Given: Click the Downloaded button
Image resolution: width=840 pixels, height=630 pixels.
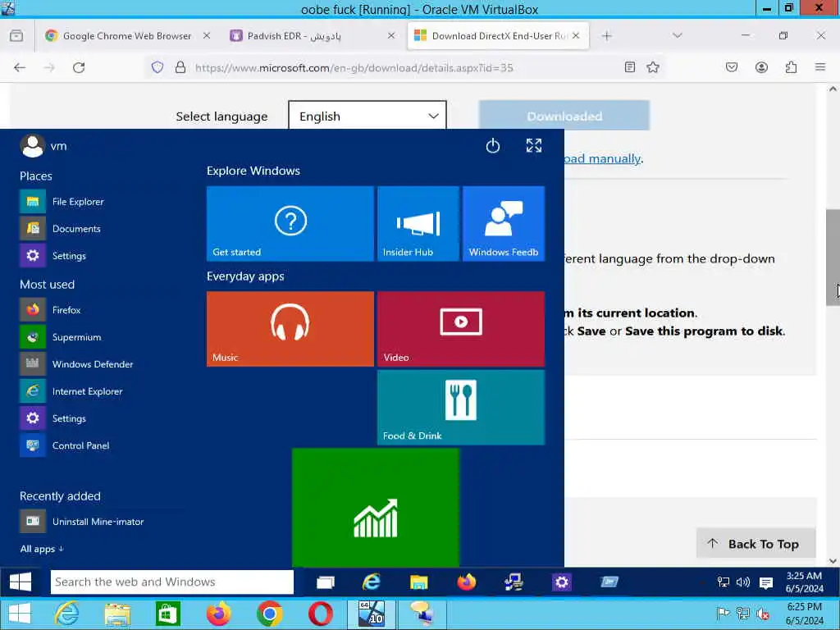Looking at the screenshot, I should pos(564,116).
